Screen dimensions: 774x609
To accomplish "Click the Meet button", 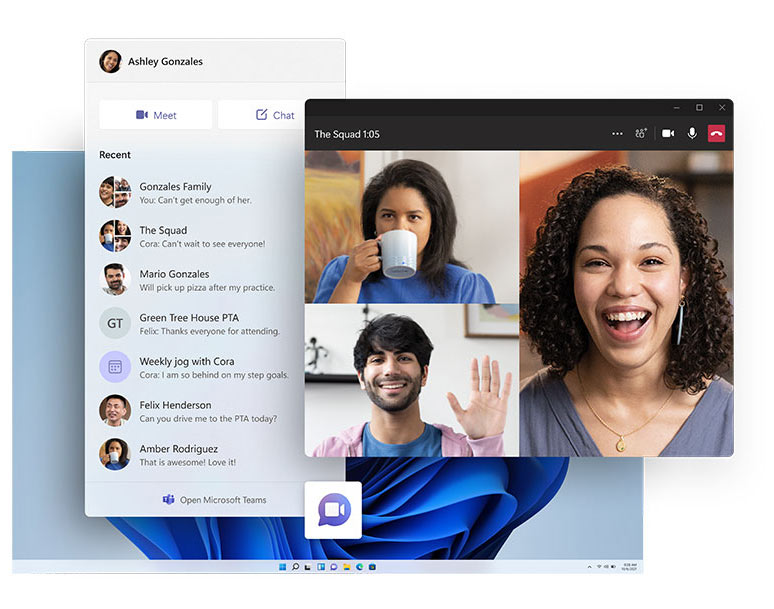I will click(x=156, y=115).
